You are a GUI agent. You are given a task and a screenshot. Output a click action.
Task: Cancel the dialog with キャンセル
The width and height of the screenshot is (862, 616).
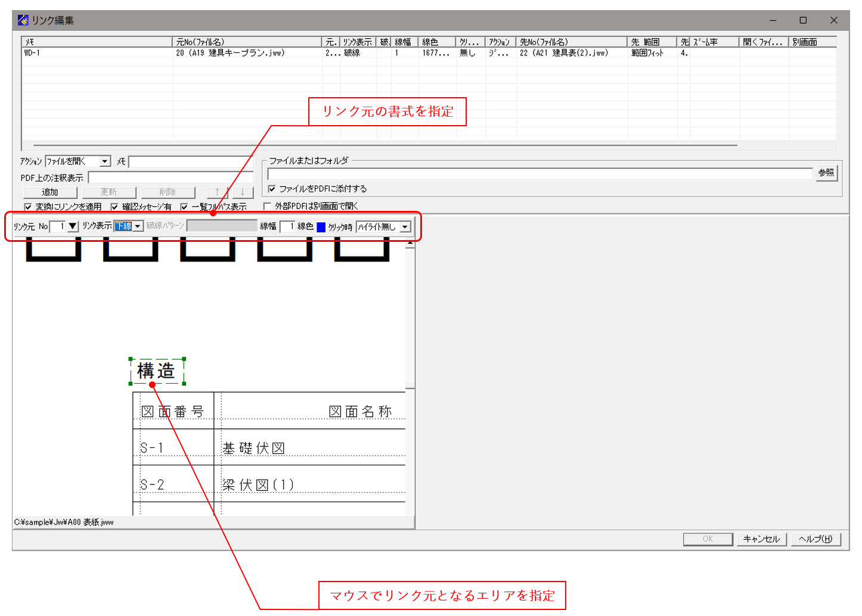pyautogui.click(x=761, y=539)
